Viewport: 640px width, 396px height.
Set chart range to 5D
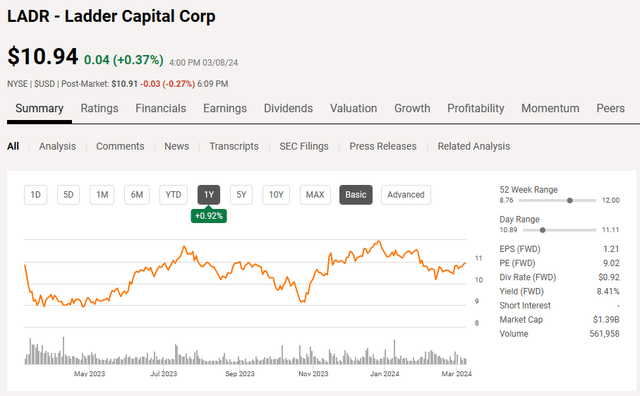68,195
